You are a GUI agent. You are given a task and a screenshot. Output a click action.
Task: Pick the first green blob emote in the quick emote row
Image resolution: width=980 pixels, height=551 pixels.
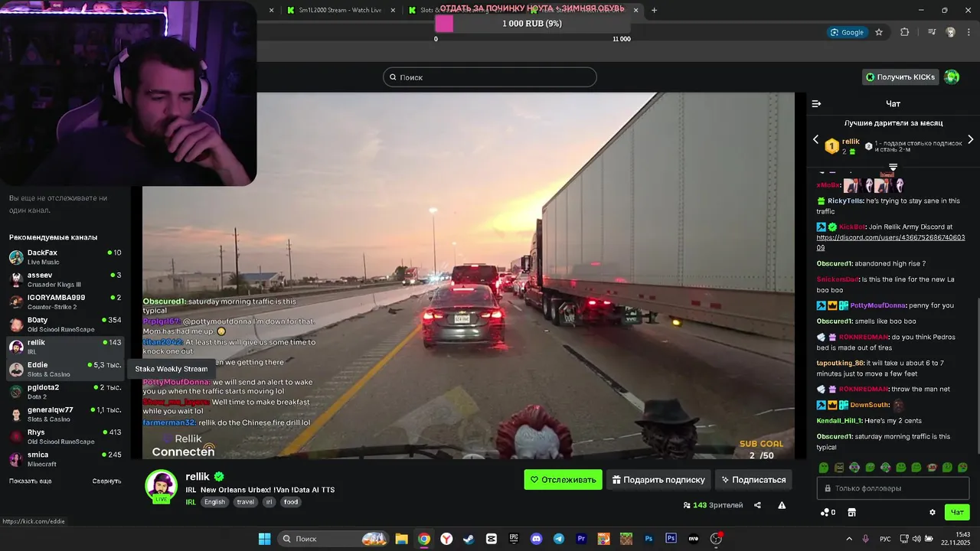click(824, 467)
